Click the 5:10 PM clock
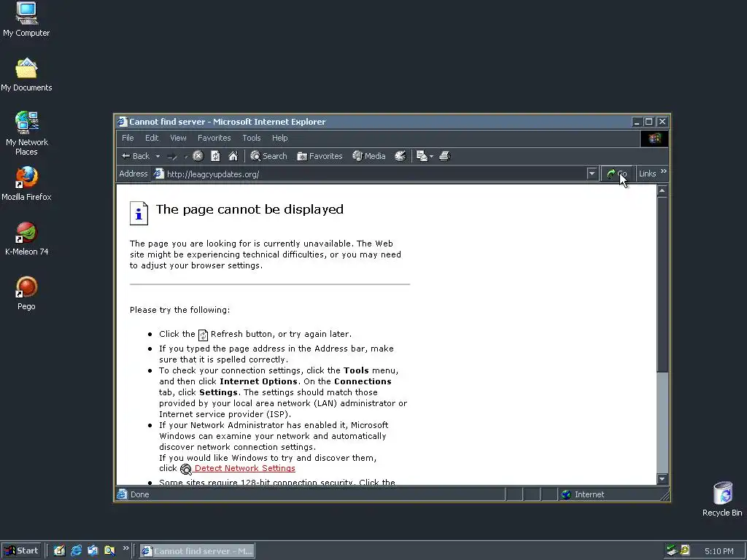The image size is (747, 560). (x=719, y=551)
